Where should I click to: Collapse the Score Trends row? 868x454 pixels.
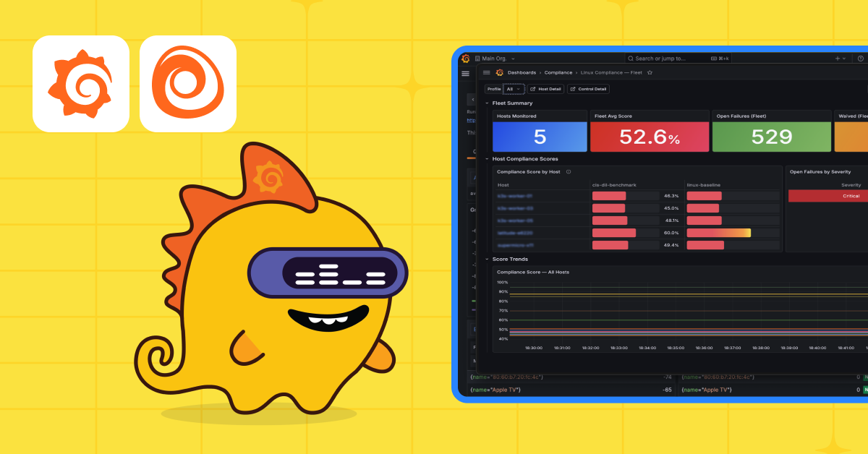(x=487, y=259)
